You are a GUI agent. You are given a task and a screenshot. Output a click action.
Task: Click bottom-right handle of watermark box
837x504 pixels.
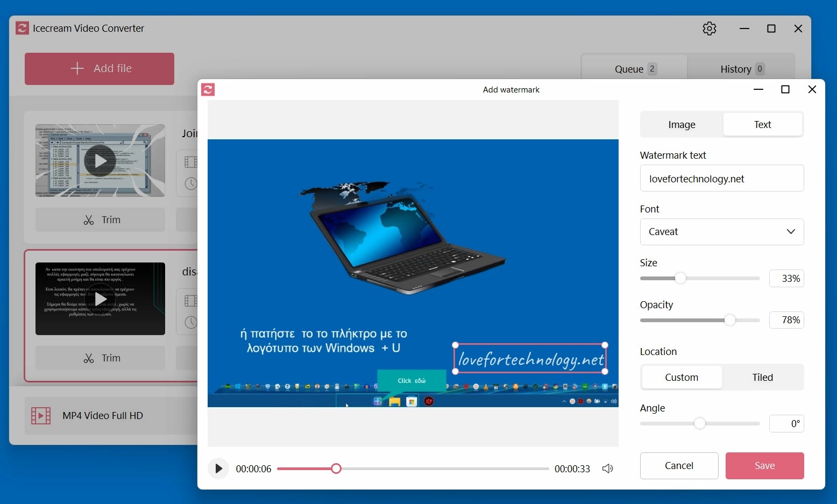605,372
